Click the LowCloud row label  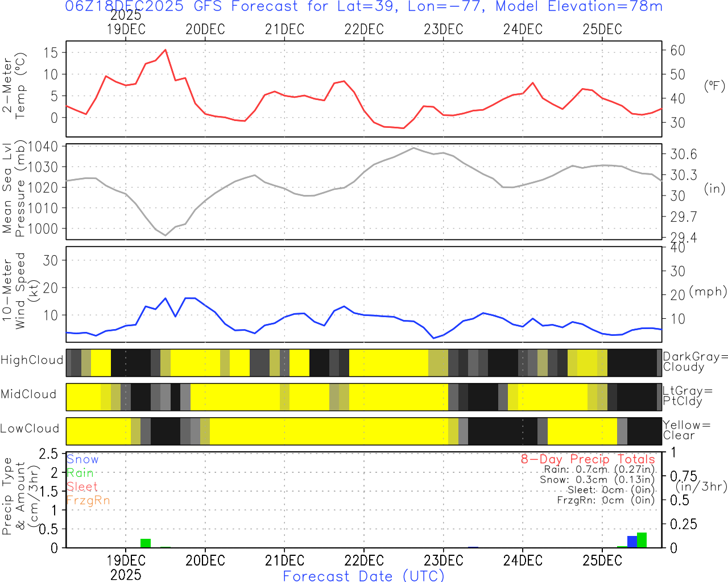30,429
